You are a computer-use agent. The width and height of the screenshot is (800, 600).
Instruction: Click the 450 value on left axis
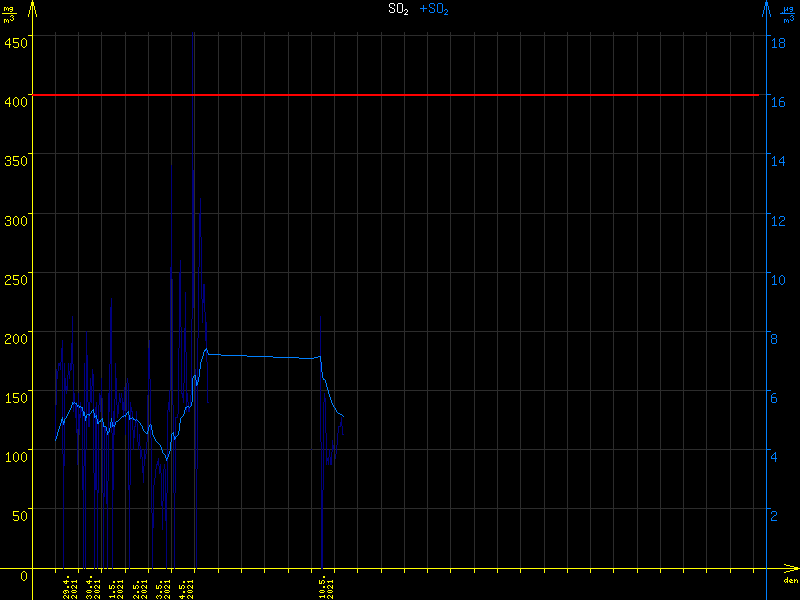pos(17,42)
